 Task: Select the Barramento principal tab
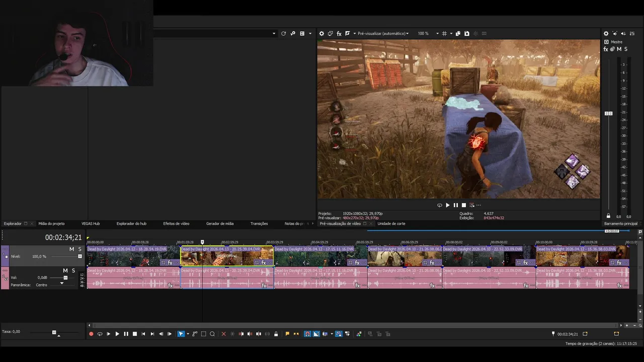621,224
